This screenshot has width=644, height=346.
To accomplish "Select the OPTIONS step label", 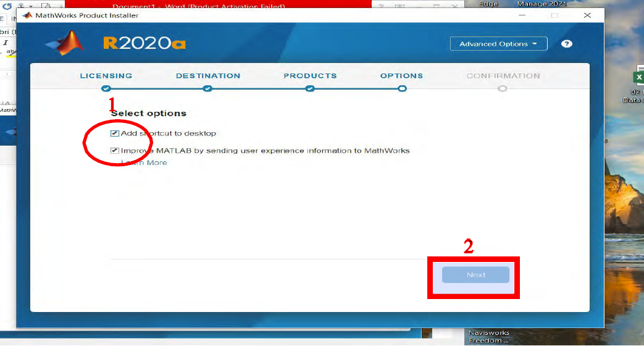I will pos(401,76).
